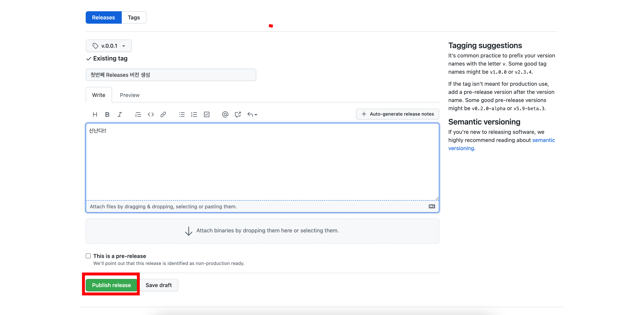Screen dimensions: 644x315
Task: Add a link via toolbar
Action: tap(163, 114)
